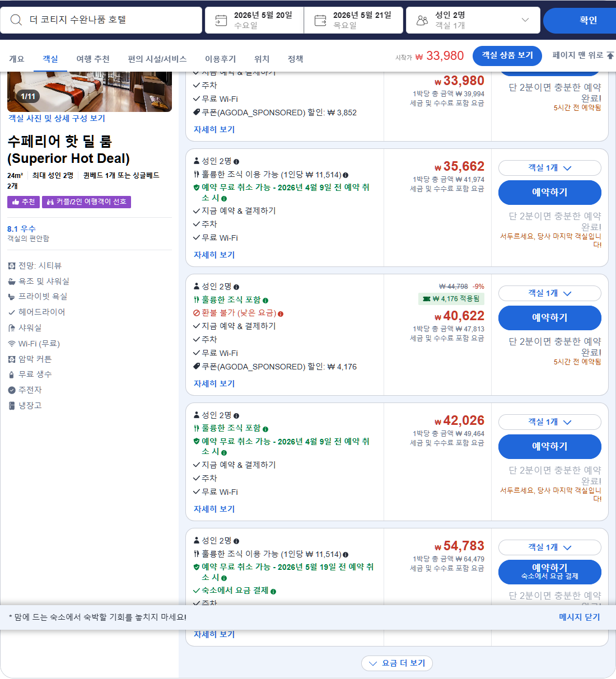Click the 추천 thumbs-up badge

(x=23, y=202)
